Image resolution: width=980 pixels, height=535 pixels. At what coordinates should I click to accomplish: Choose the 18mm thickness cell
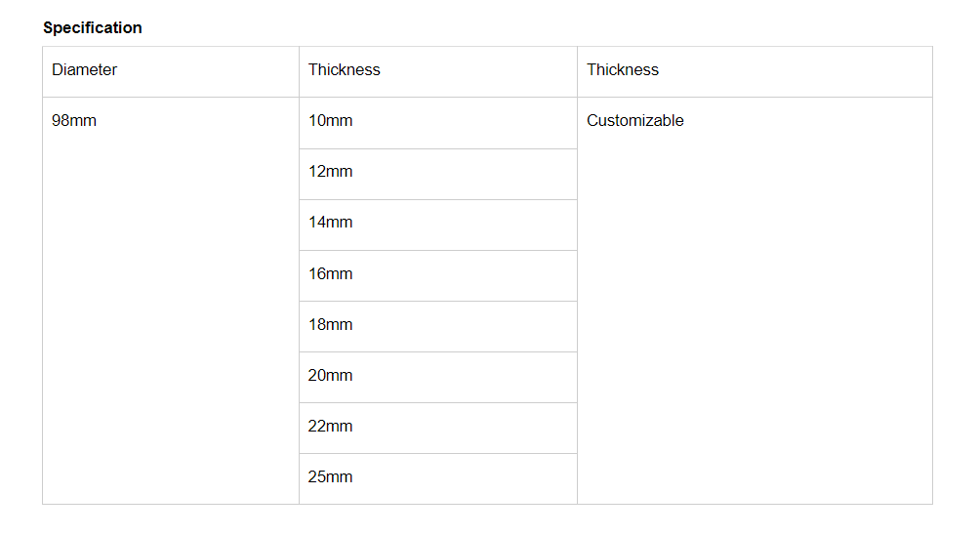tap(331, 325)
